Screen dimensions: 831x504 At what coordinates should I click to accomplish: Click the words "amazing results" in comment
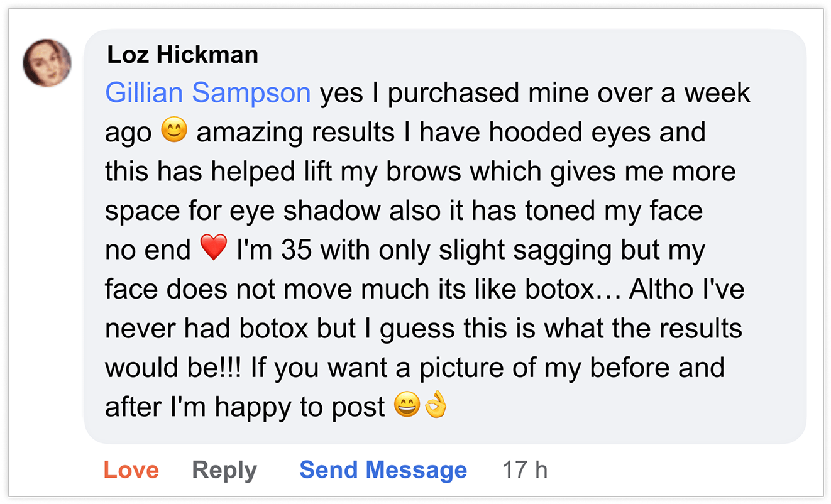pyautogui.click(x=295, y=133)
